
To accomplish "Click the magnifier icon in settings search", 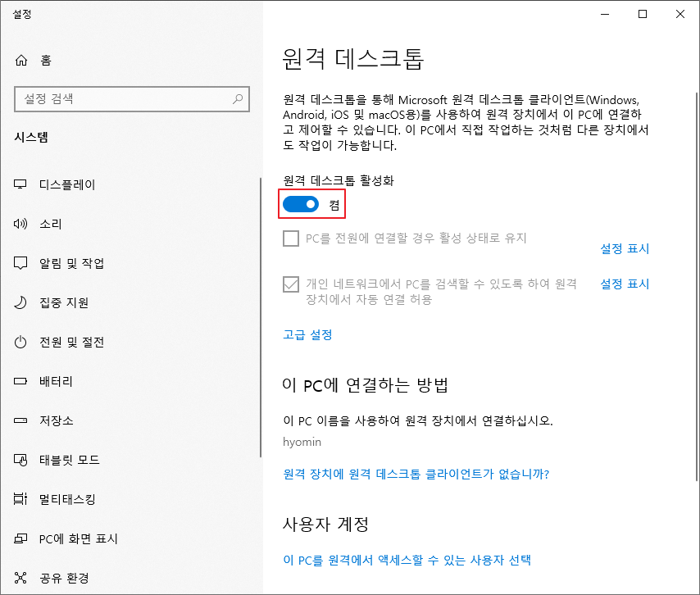I will click(x=238, y=98).
